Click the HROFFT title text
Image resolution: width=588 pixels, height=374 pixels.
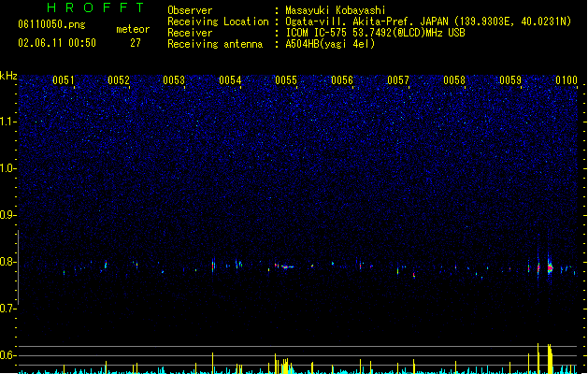95,7
